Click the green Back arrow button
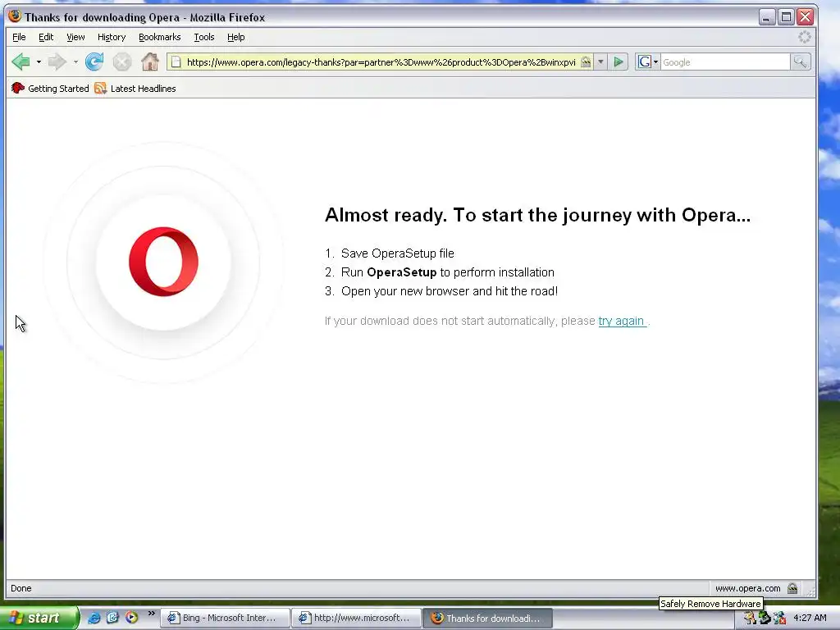This screenshot has width=840, height=630. [21, 62]
